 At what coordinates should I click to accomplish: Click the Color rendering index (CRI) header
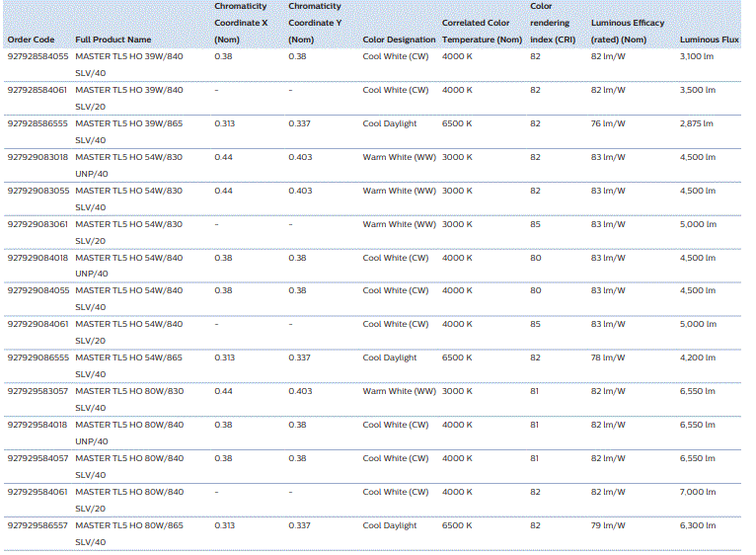tap(553, 23)
